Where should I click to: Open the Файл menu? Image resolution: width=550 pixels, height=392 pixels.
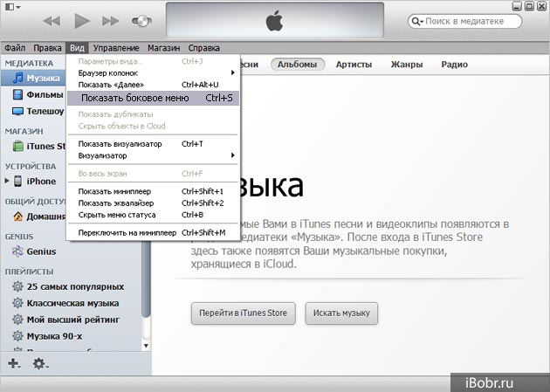(15, 48)
